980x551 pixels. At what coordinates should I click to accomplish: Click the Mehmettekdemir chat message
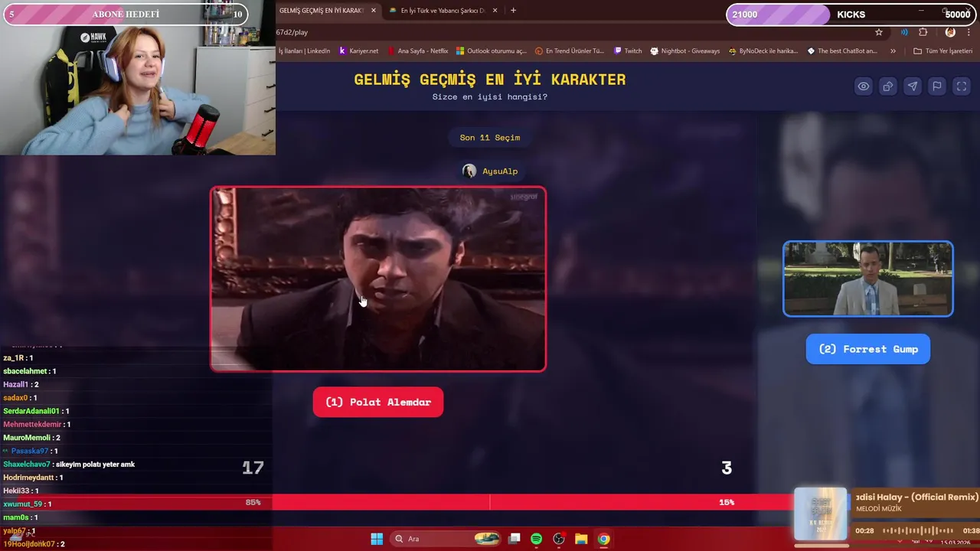pos(37,424)
